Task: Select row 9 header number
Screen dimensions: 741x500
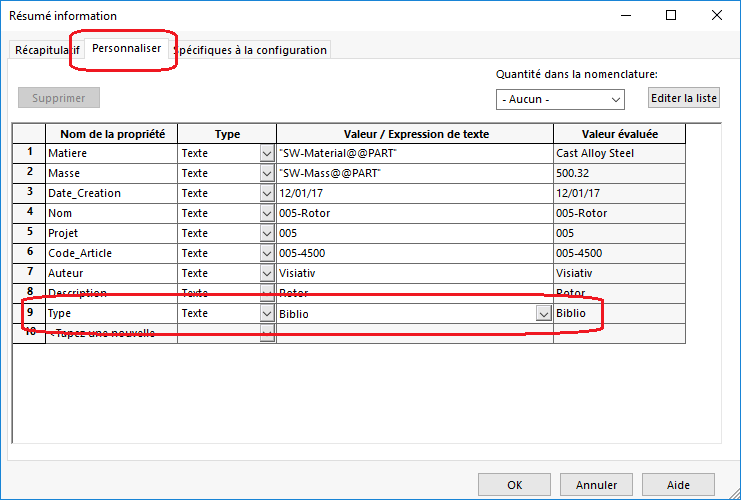Action: click(x=29, y=313)
